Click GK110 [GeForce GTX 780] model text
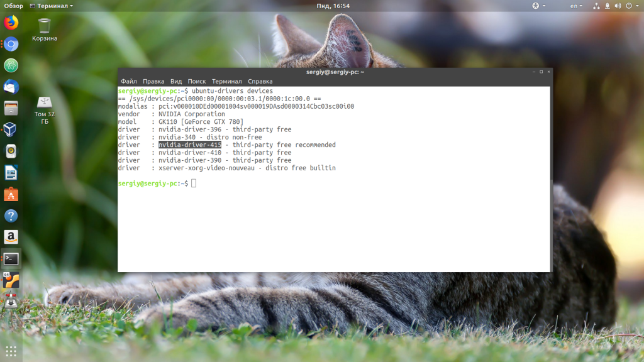644x362 pixels. pyautogui.click(x=201, y=122)
